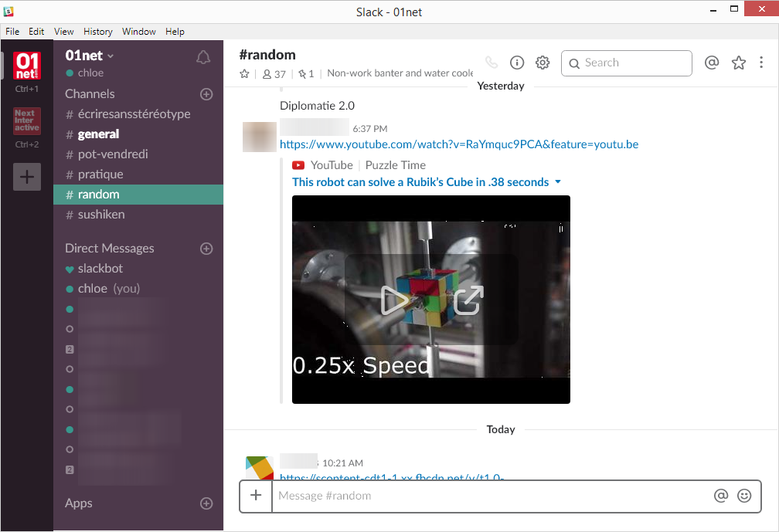
Task: Show channel details info icon
Action: [517, 63]
